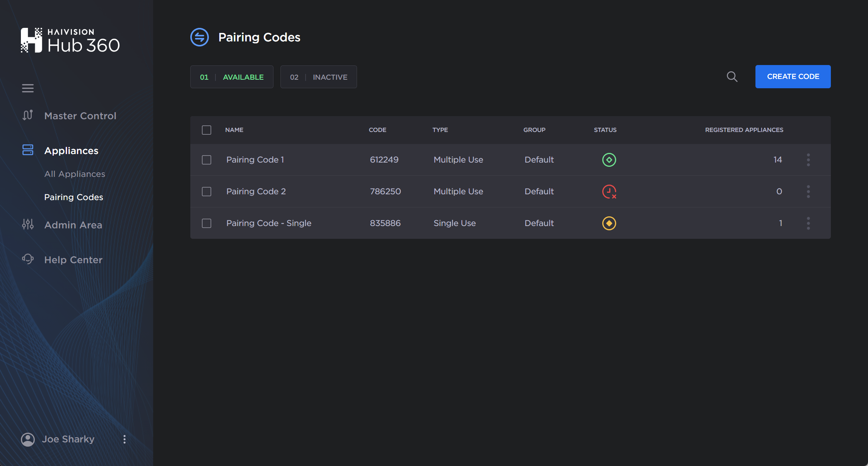
Task: Expand the kebab menu for Pairing Code Single
Action: tap(808, 223)
